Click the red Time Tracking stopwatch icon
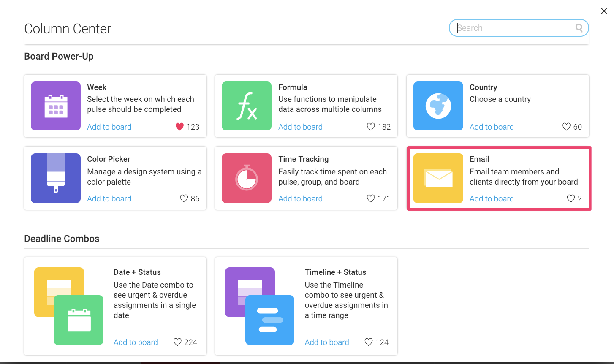Viewport: 614px width, 364px height. (x=247, y=178)
